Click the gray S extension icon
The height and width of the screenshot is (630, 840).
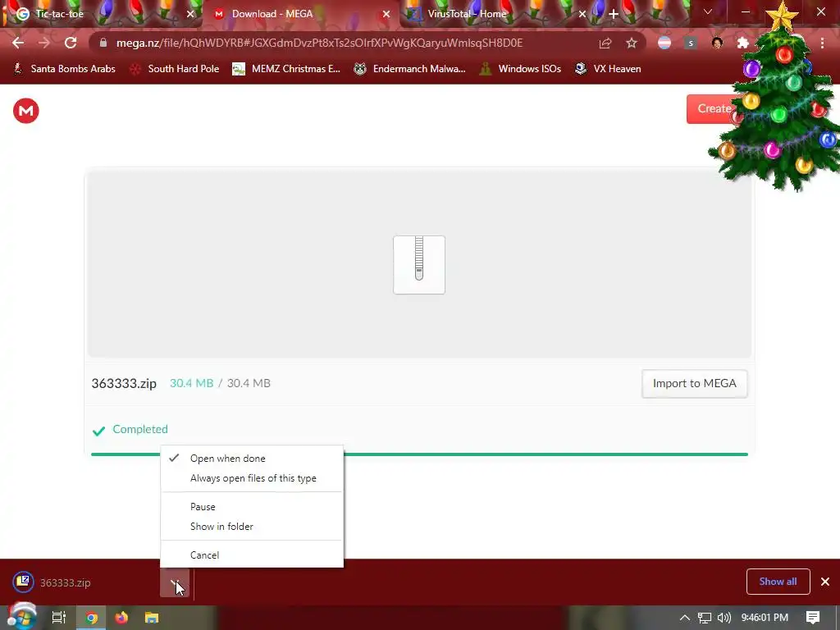(x=691, y=43)
